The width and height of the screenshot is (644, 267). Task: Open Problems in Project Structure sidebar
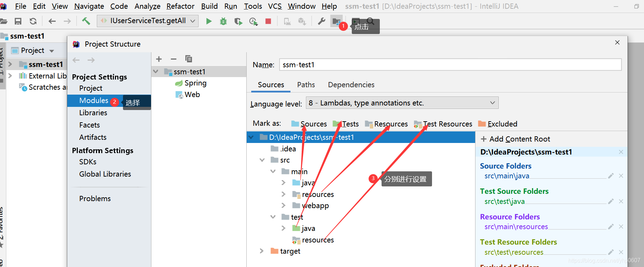[x=95, y=199]
